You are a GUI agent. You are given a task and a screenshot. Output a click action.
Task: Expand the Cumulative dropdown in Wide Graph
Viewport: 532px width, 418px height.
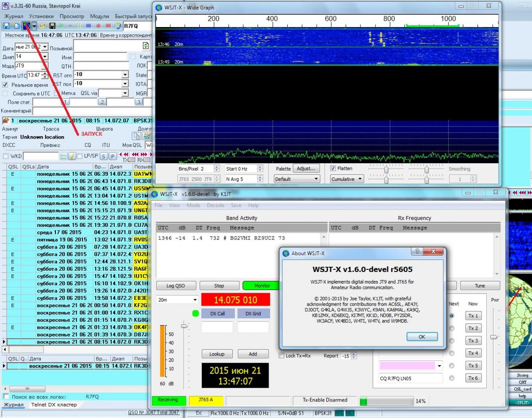(x=347, y=179)
